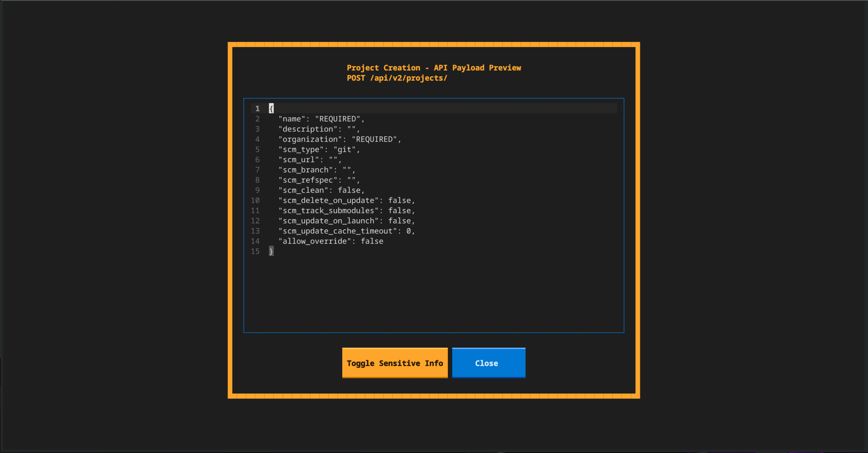This screenshot has height=453, width=868.
Task: Select the "scm_track_submodules": false line
Action: coord(347,210)
